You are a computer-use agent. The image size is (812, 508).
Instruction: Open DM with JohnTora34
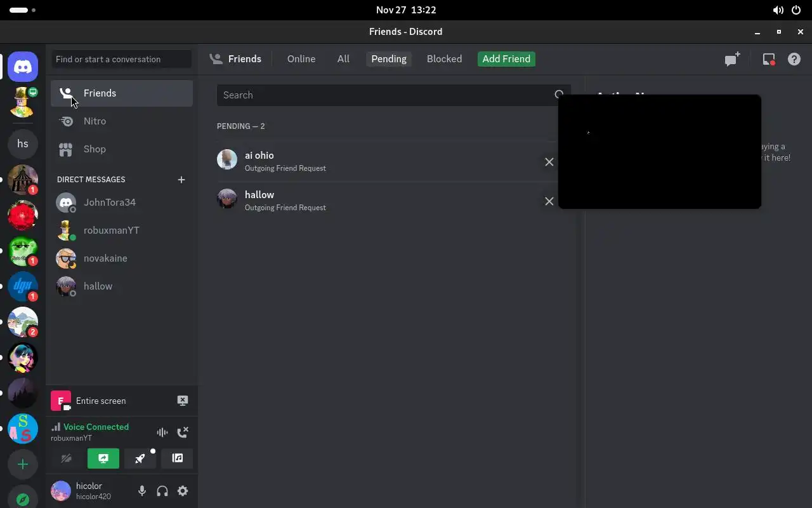122,203
